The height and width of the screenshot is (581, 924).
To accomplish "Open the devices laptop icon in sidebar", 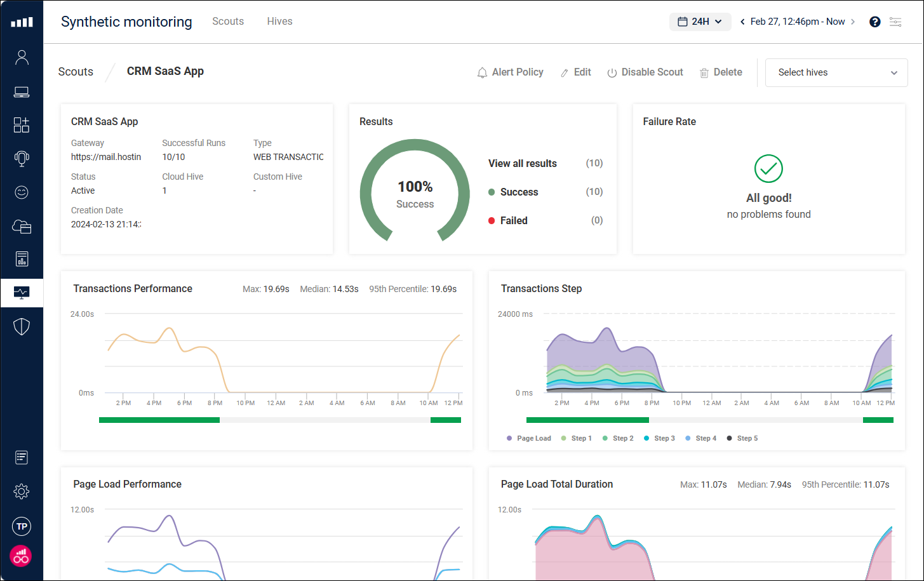I will click(x=22, y=92).
